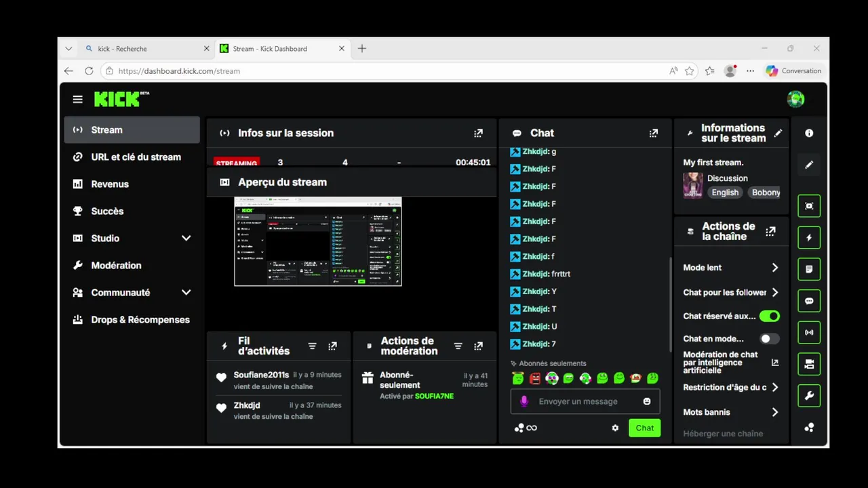Viewport: 868px width, 488px height.
Task: Click the Zhkdjd: frrttrt chat message
Action: (540, 274)
